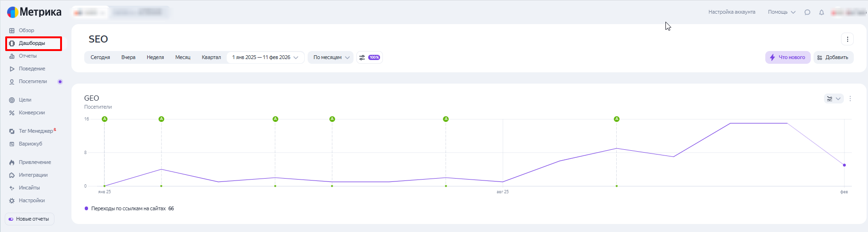Viewport: 868px width, 232px height.
Task: Select the Неделя period option
Action: coord(155,58)
